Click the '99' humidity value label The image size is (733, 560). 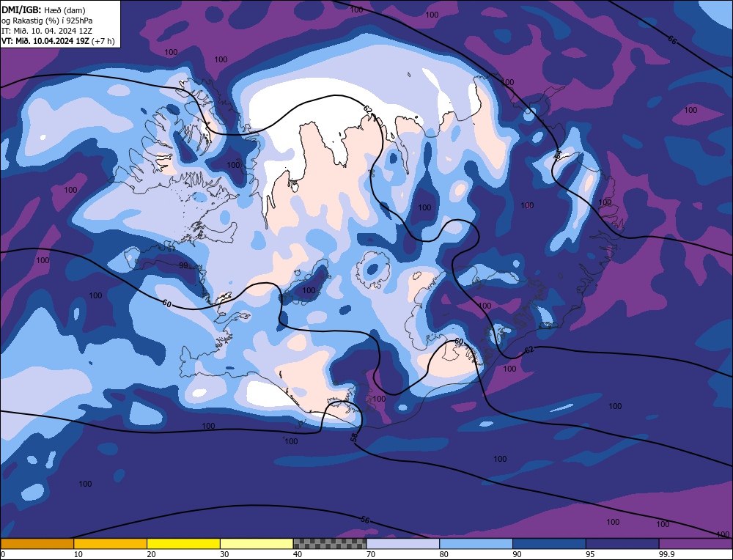pos(183,265)
